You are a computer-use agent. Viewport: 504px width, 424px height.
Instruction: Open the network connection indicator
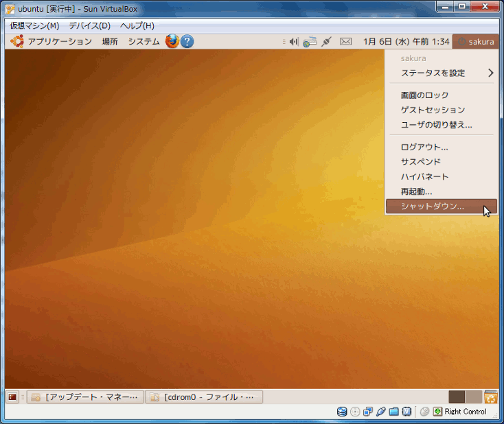[310, 42]
